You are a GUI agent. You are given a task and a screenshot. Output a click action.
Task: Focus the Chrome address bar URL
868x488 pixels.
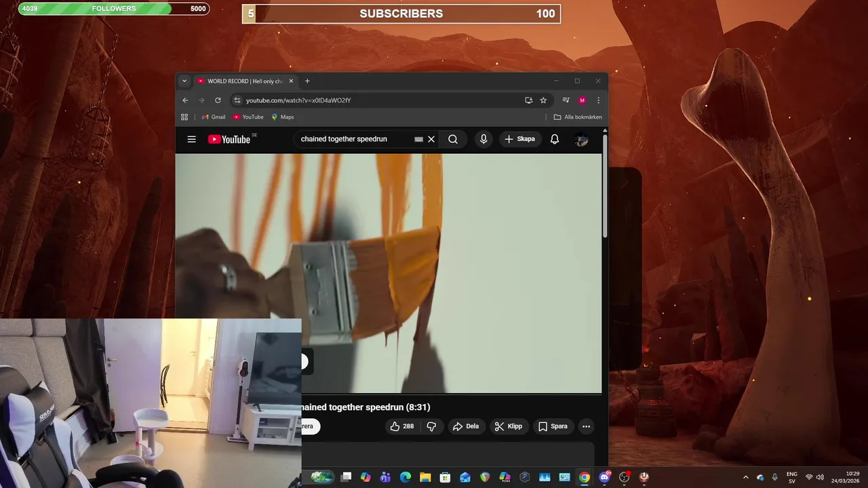pyautogui.click(x=298, y=100)
